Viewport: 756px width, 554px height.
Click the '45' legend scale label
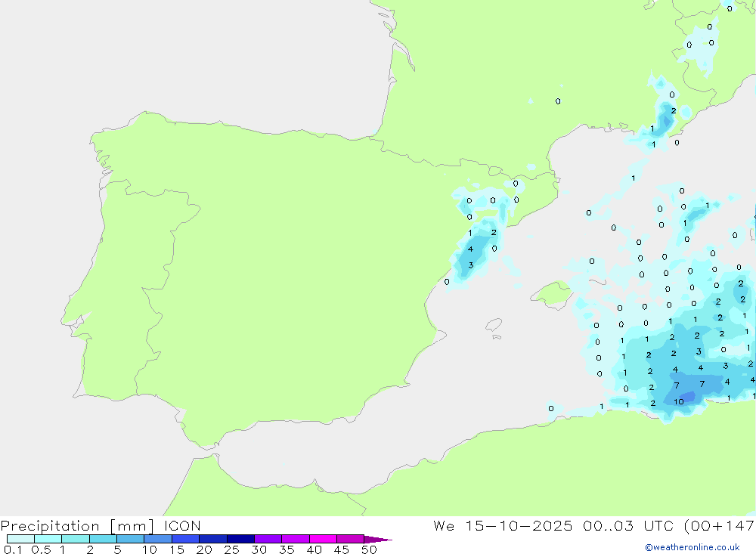pos(342,549)
